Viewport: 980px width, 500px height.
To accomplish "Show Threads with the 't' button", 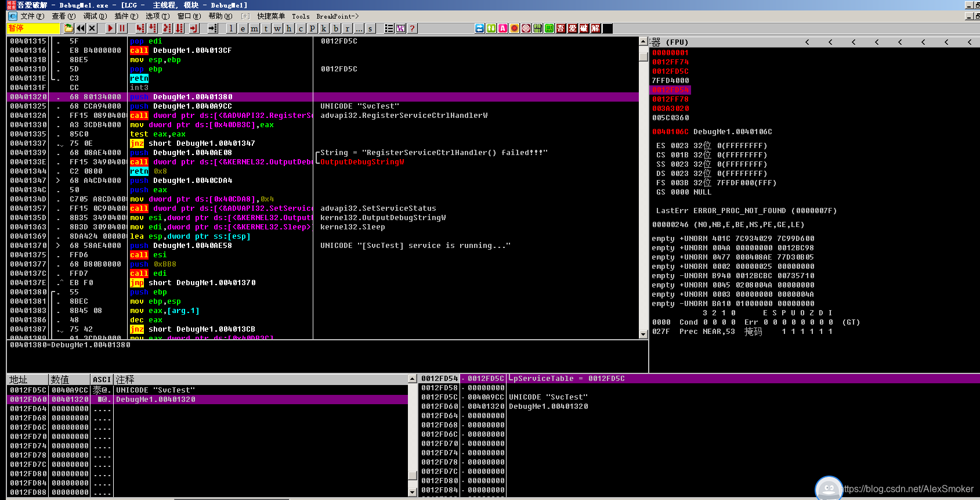I will pyautogui.click(x=266, y=28).
